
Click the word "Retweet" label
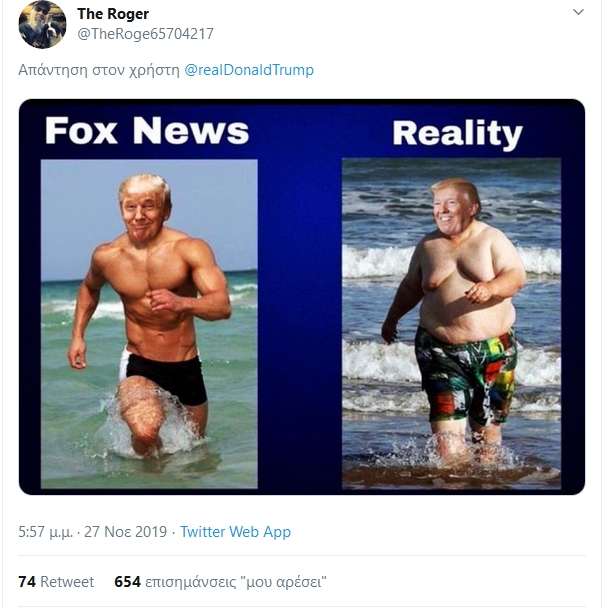tap(67, 582)
